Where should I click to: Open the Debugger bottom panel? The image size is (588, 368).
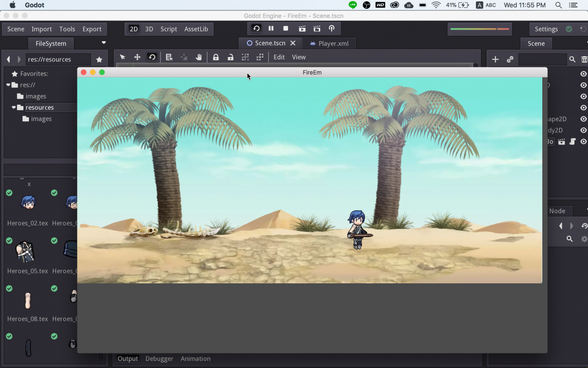(159, 358)
